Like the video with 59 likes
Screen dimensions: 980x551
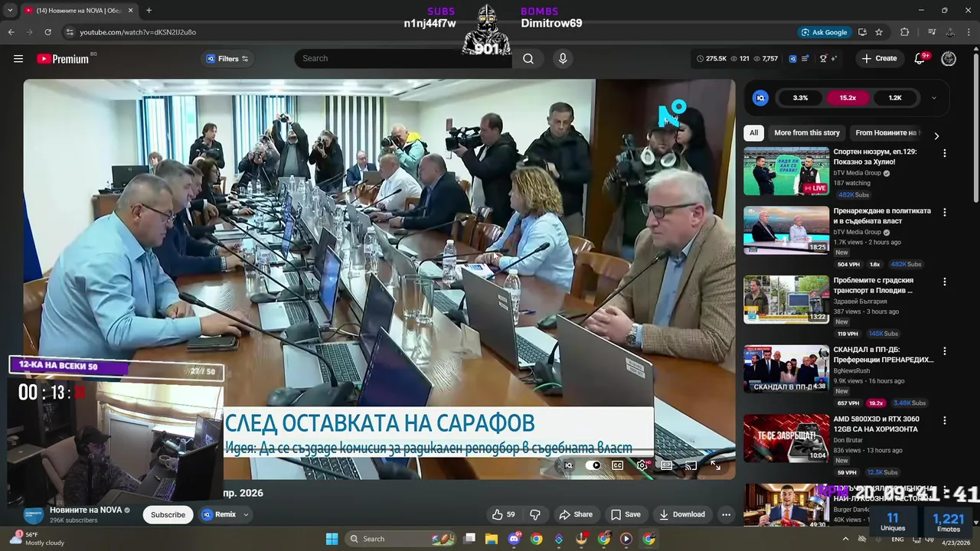pyautogui.click(x=504, y=514)
